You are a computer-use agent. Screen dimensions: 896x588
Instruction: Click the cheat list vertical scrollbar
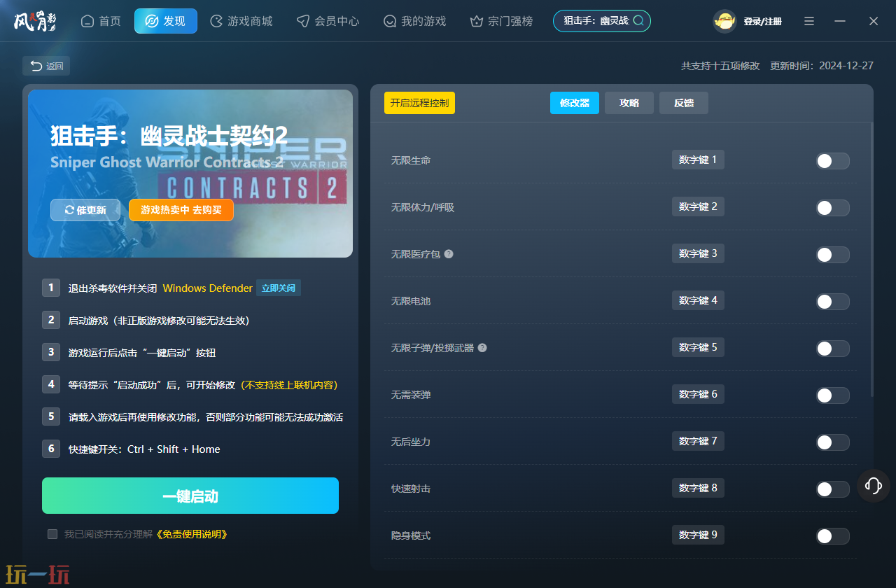[x=871, y=259]
